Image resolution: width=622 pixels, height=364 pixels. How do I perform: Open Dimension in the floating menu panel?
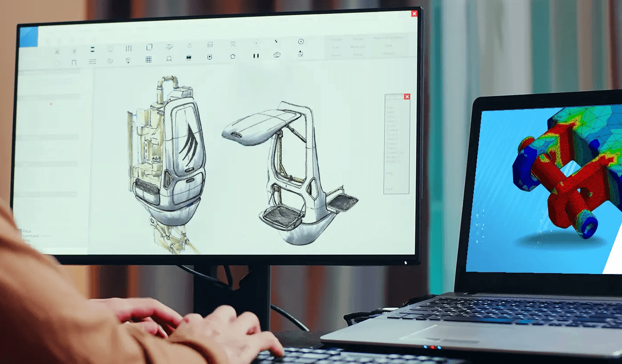(x=395, y=153)
